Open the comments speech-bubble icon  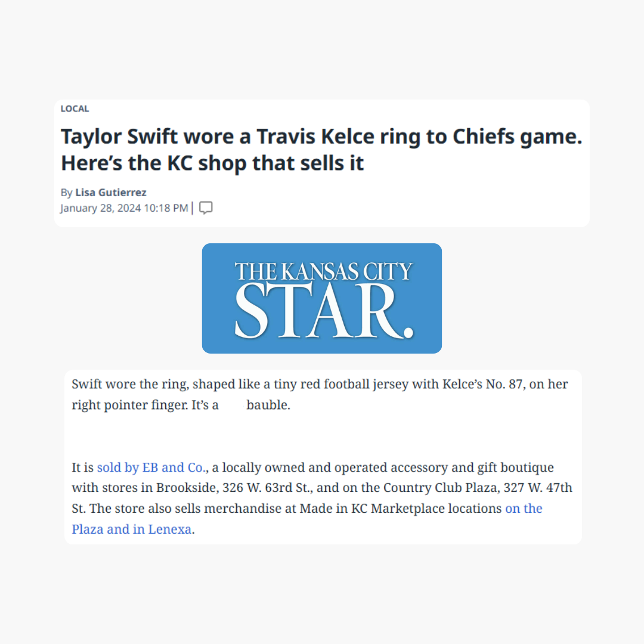[x=206, y=208]
